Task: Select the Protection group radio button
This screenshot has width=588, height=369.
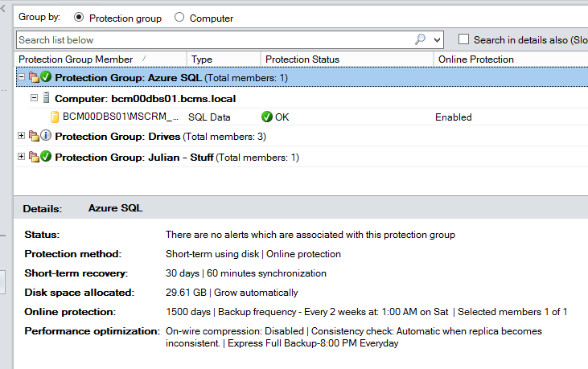Action: (x=79, y=17)
